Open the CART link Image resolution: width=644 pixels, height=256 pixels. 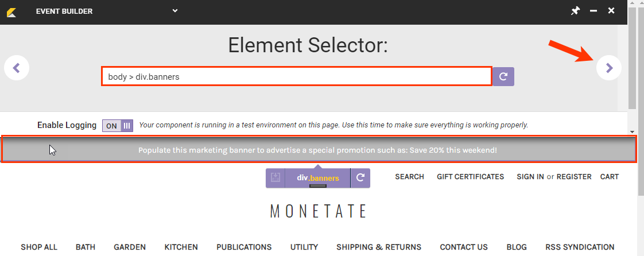609,177
